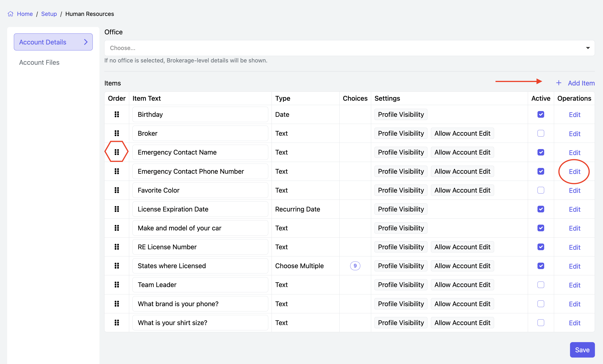Viewport: 603px width, 364px height.
Task: Select Account Files in sidebar
Action: point(39,63)
